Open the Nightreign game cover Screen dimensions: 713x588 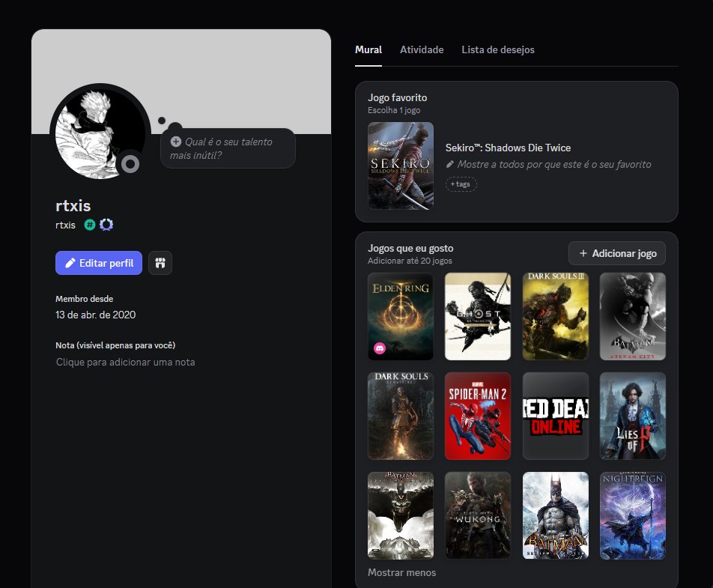pos(633,515)
